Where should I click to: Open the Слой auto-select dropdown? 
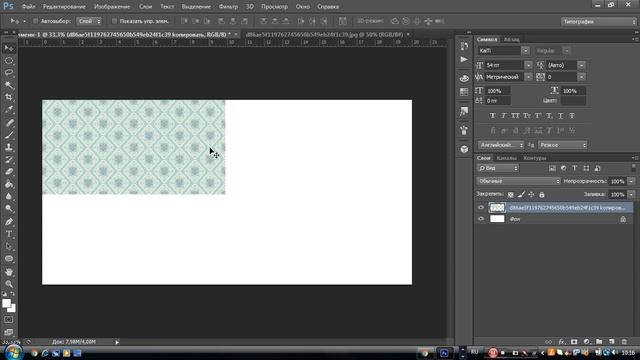point(89,21)
